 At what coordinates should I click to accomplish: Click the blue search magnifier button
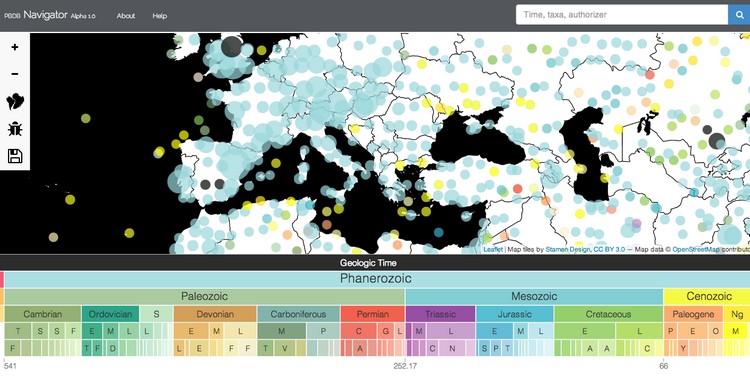pyautogui.click(x=739, y=15)
